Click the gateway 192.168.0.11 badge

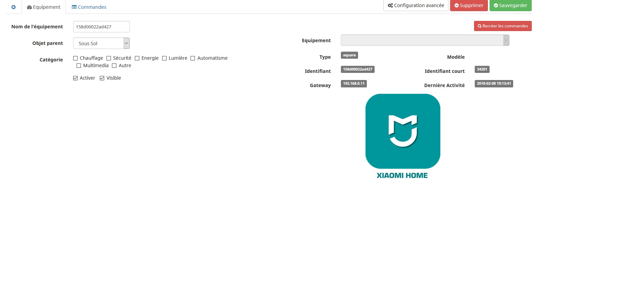354,84
